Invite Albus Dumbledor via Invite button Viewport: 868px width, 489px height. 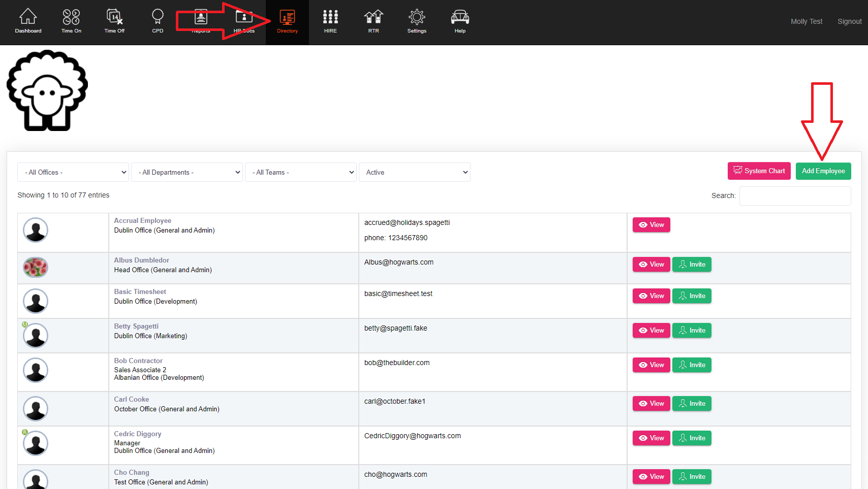[x=692, y=265]
